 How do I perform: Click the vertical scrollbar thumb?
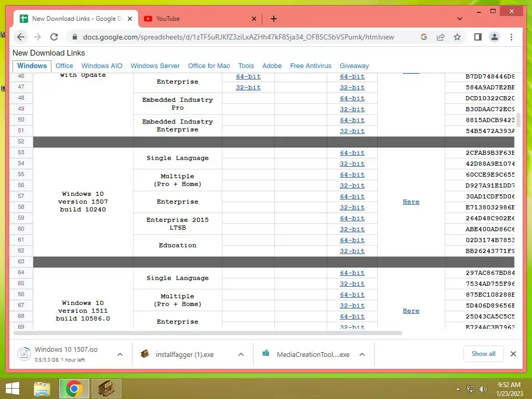click(x=518, y=119)
